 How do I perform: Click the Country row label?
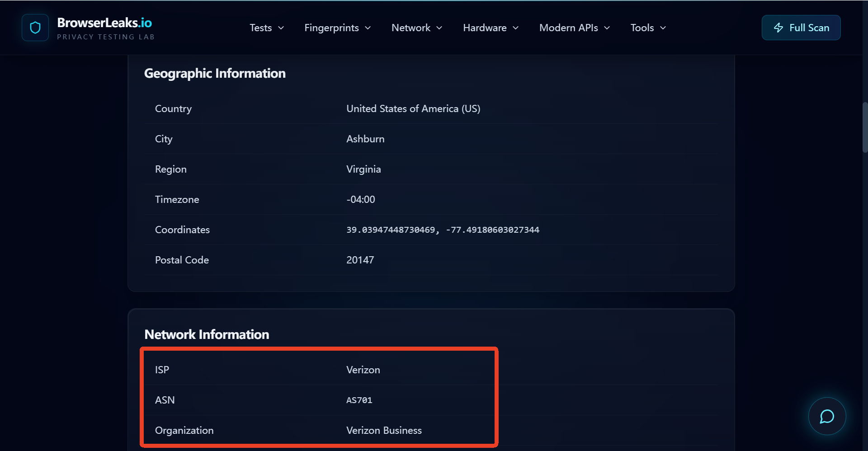pyautogui.click(x=173, y=108)
